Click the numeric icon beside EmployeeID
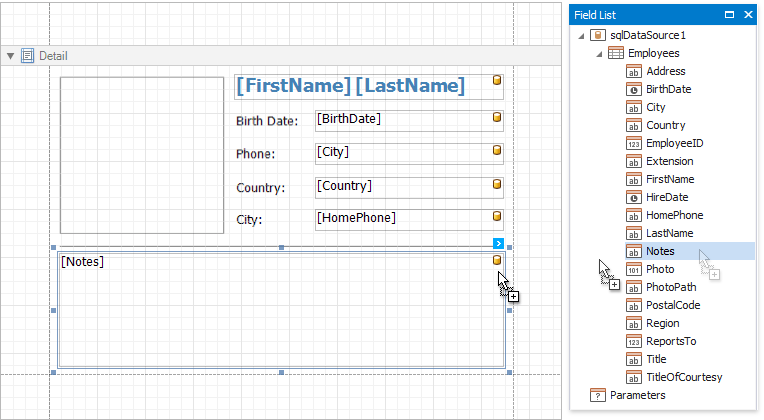This screenshot has width=764, height=420. [633, 143]
